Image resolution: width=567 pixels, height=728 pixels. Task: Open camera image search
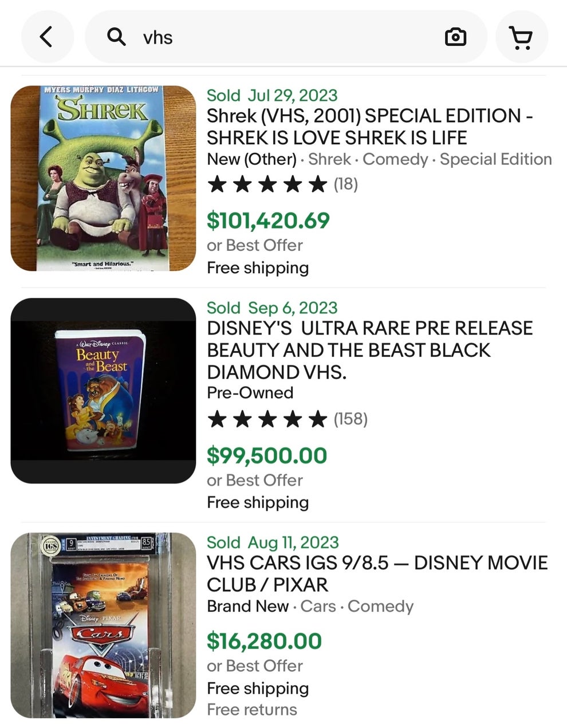point(455,37)
